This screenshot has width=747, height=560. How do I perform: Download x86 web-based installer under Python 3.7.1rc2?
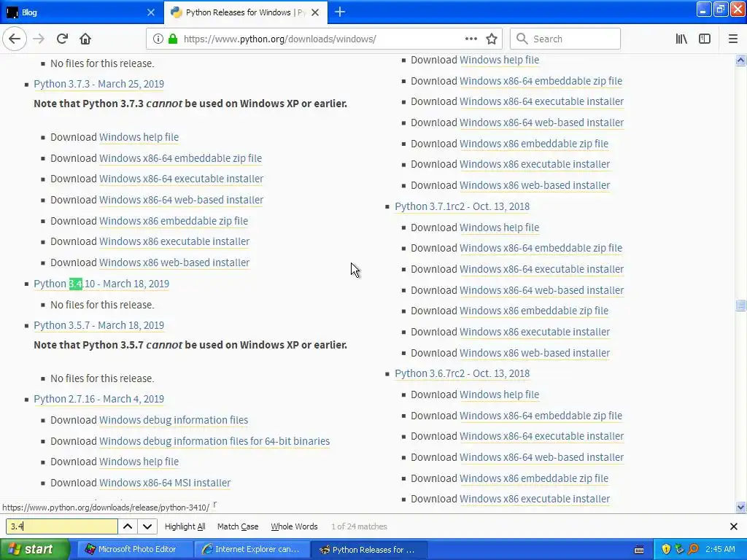[534, 353]
